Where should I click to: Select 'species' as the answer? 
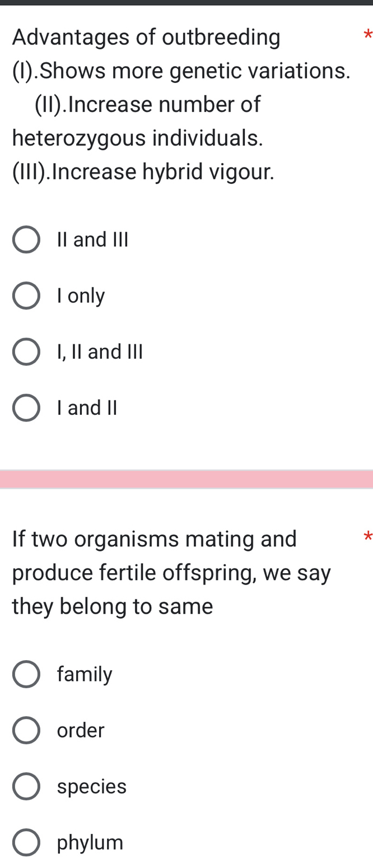coord(26,786)
